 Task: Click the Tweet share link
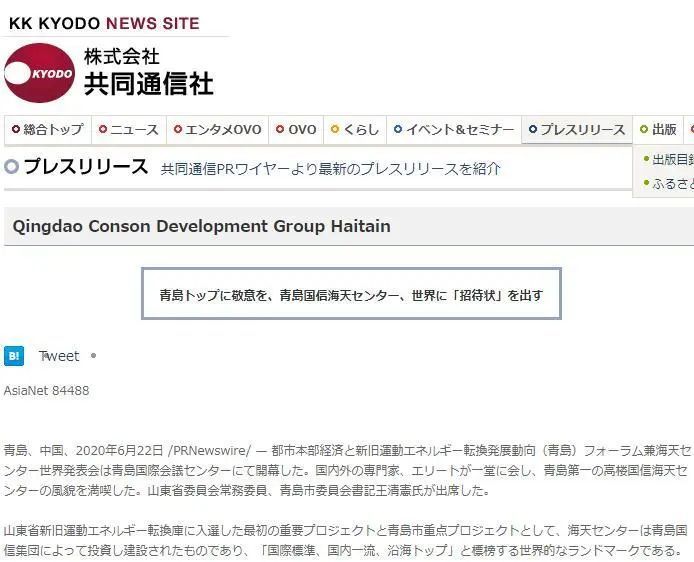click(x=59, y=356)
